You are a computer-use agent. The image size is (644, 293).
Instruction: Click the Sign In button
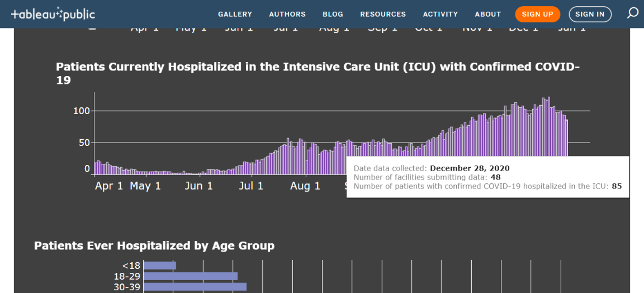pyautogui.click(x=590, y=15)
